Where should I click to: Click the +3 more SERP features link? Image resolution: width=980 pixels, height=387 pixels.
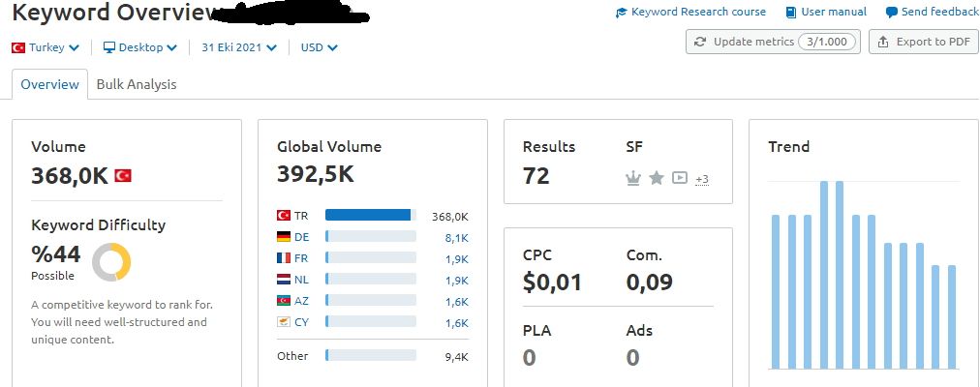702,180
